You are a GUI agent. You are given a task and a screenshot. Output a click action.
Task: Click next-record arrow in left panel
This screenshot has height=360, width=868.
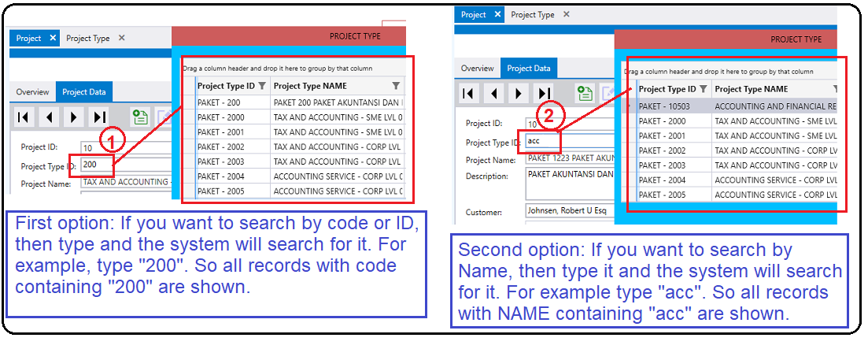73,117
